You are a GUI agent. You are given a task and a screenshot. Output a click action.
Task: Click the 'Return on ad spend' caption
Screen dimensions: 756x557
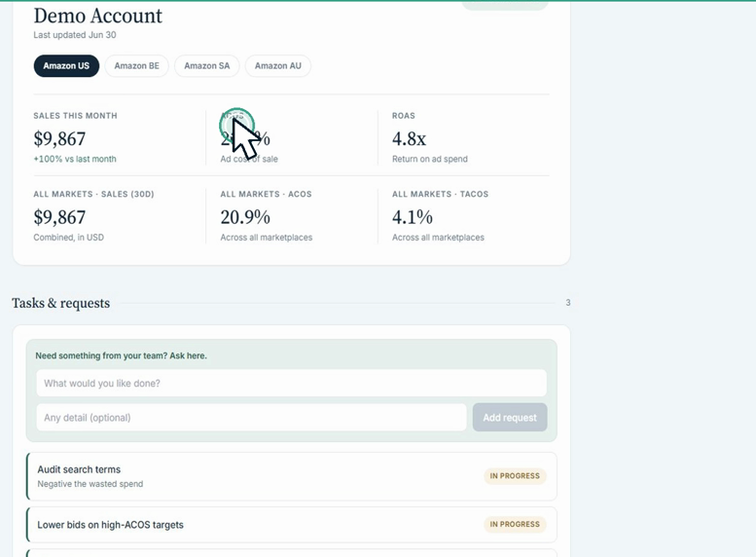point(430,159)
